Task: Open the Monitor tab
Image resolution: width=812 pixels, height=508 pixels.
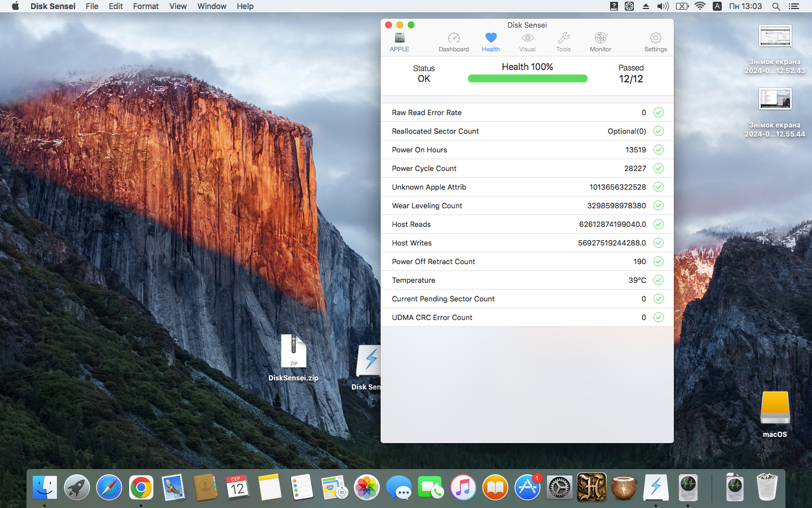Action: 601,42
